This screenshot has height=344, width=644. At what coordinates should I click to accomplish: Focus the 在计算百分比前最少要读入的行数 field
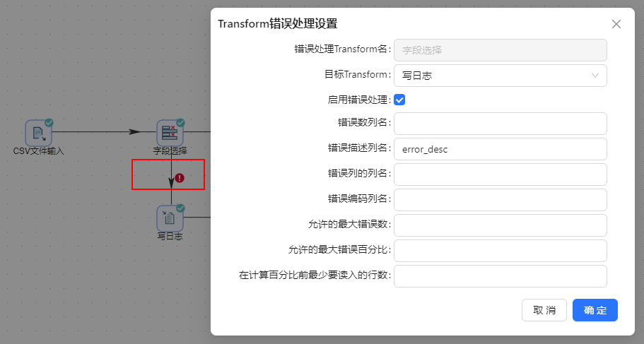(x=500, y=276)
